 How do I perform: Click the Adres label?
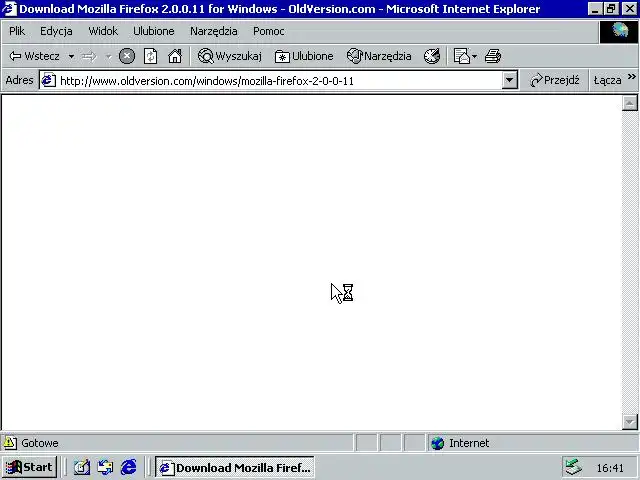pyautogui.click(x=19, y=80)
